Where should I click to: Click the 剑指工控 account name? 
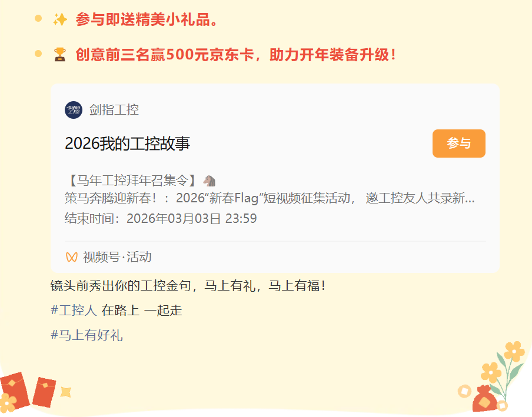114,110
